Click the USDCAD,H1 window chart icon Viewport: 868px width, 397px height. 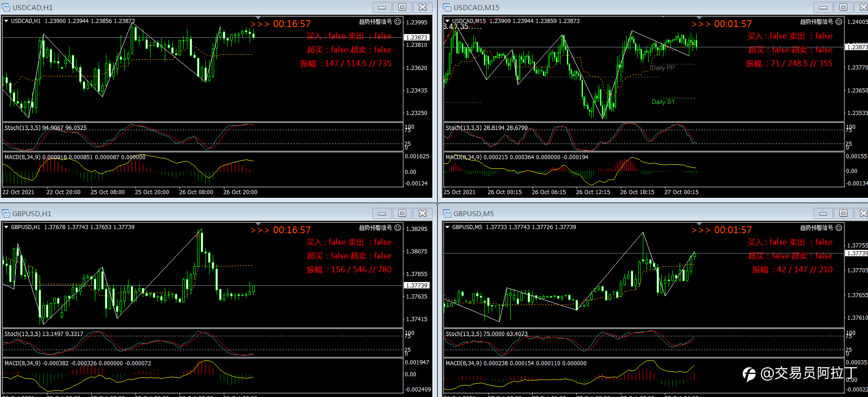click(6, 7)
